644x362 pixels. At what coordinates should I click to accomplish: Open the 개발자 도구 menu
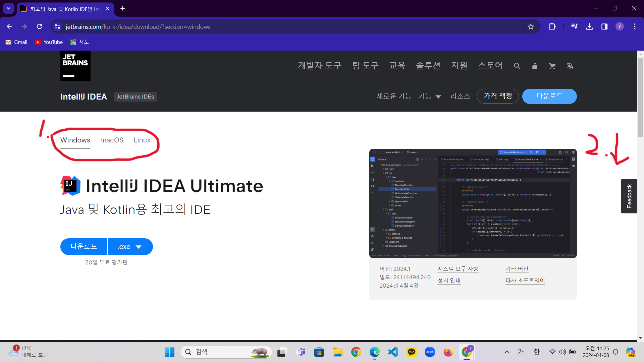tap(319, 65)
